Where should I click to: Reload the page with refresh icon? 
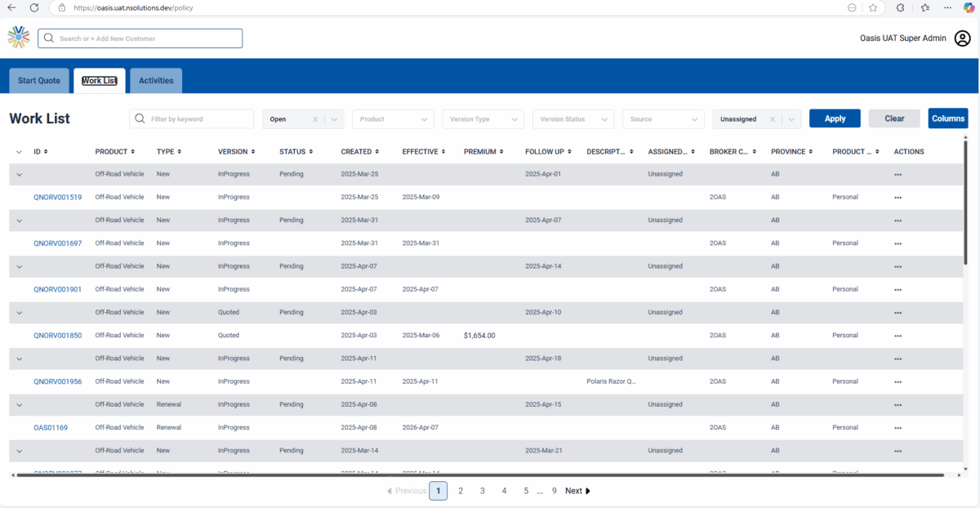coord(34,7)
